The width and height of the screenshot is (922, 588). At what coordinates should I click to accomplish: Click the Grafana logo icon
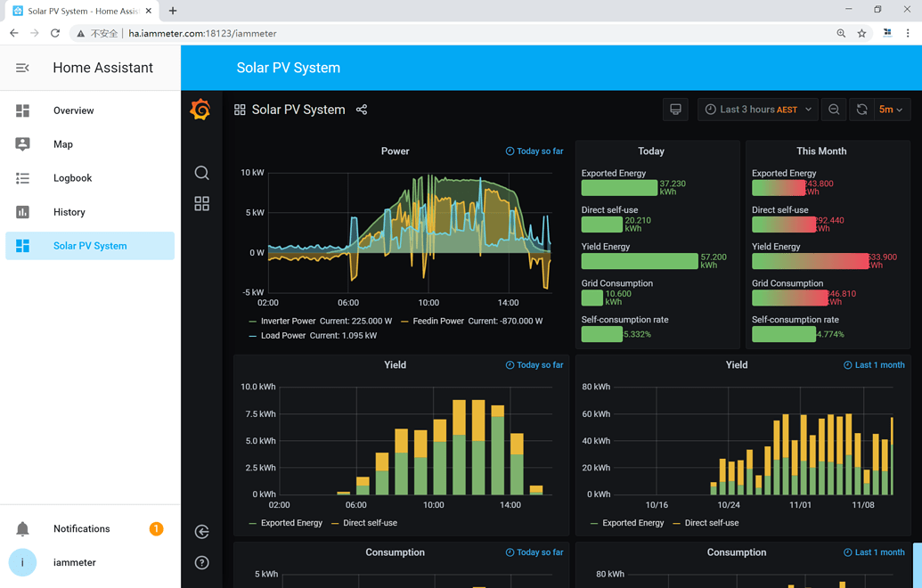pyautogui.click(x=200, y=110)
